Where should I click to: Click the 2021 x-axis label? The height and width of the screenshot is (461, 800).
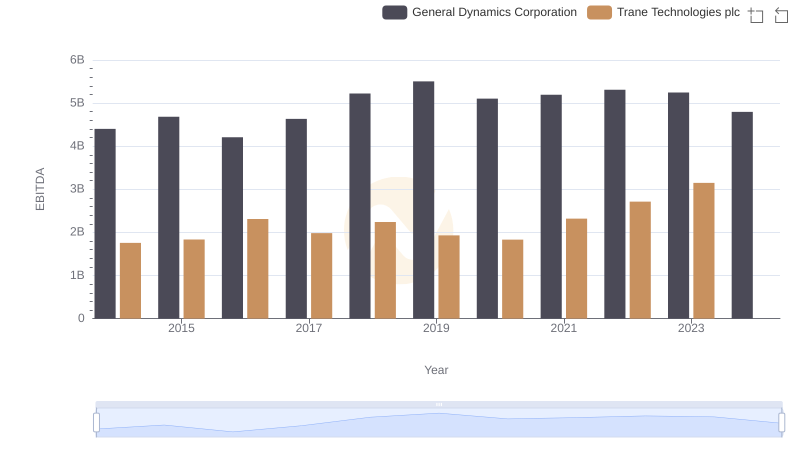563,328
